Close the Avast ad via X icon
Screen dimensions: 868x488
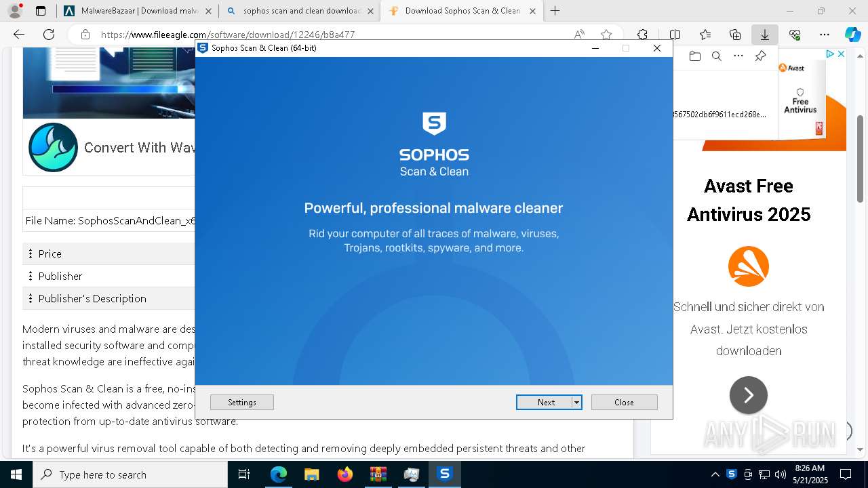(x=841, y=54)
